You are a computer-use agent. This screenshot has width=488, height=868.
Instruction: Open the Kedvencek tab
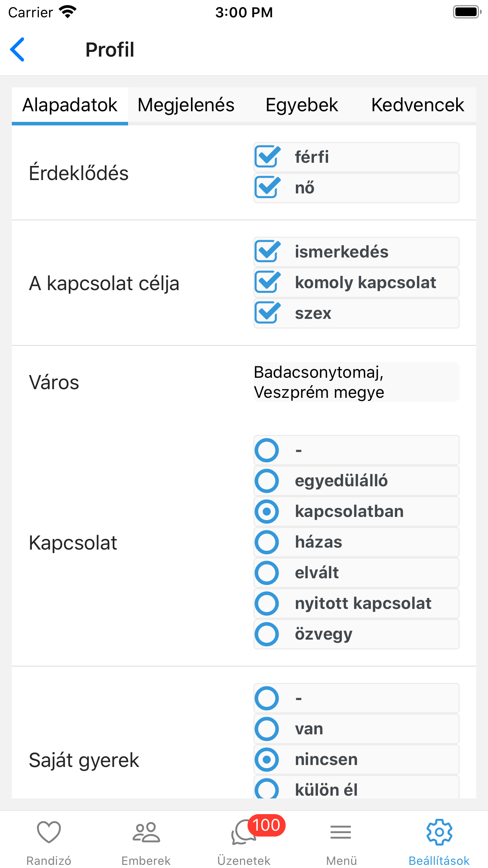pos(418,105)
